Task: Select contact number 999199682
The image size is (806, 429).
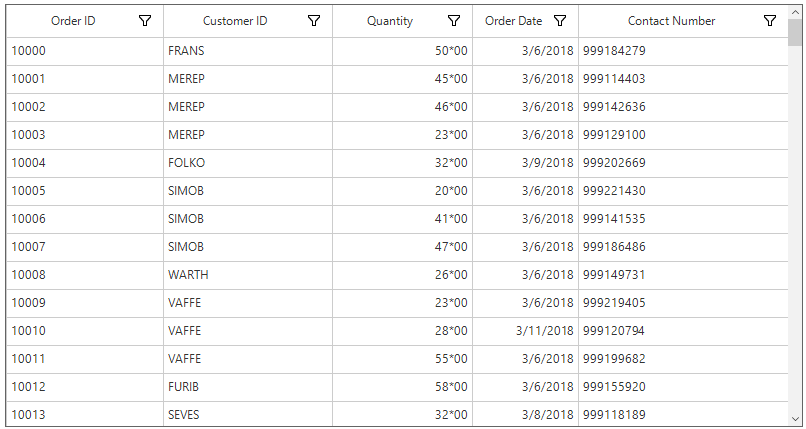Action: (x=683, y=359)
